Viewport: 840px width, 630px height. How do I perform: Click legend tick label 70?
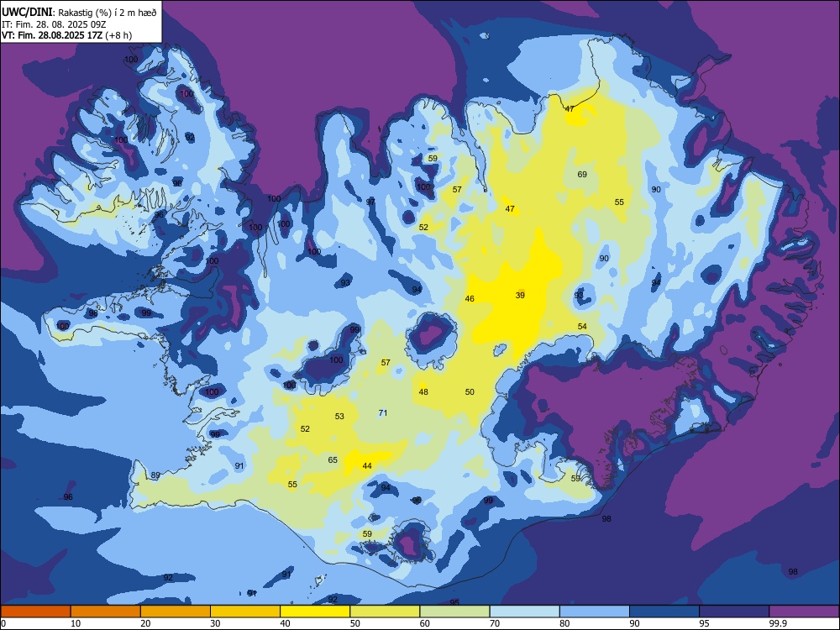pyautogui.click(x=495, y=623)
